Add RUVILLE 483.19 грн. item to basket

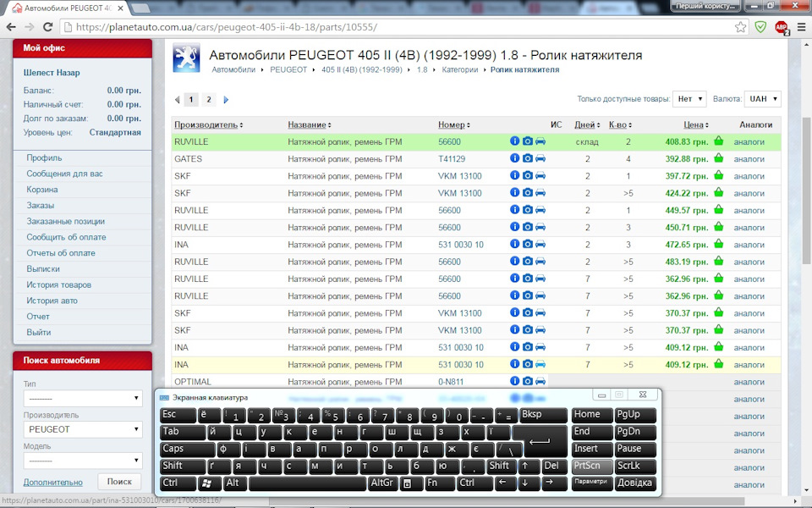pyautogui.click(x=718, y=260)
